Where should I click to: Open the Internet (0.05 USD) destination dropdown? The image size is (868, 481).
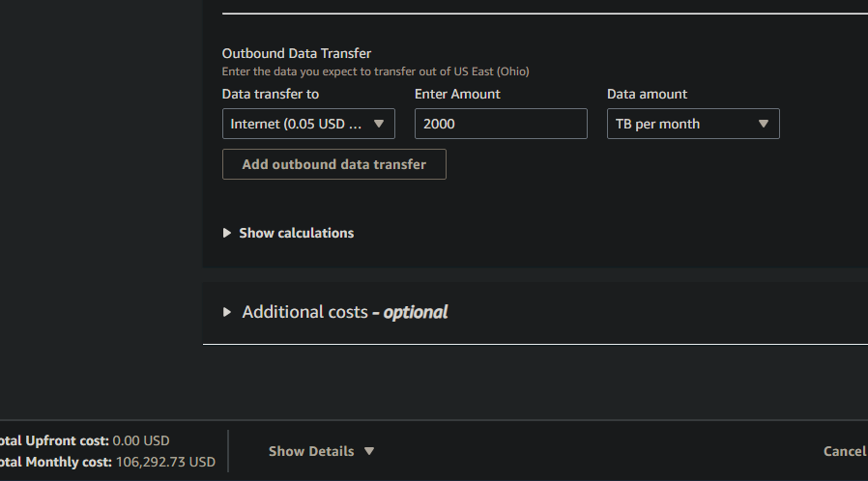pyautogui.click(x=308, y=124)
